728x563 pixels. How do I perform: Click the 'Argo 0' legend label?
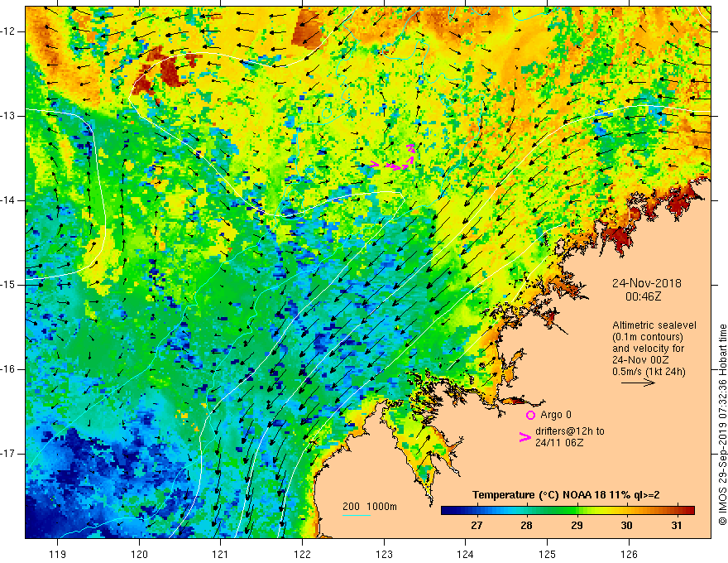[x=556, y=415]
